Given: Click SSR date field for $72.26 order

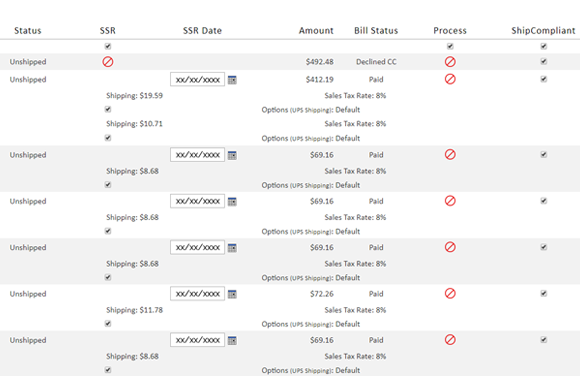Looking at the screenshot, I should pos(197,294).
